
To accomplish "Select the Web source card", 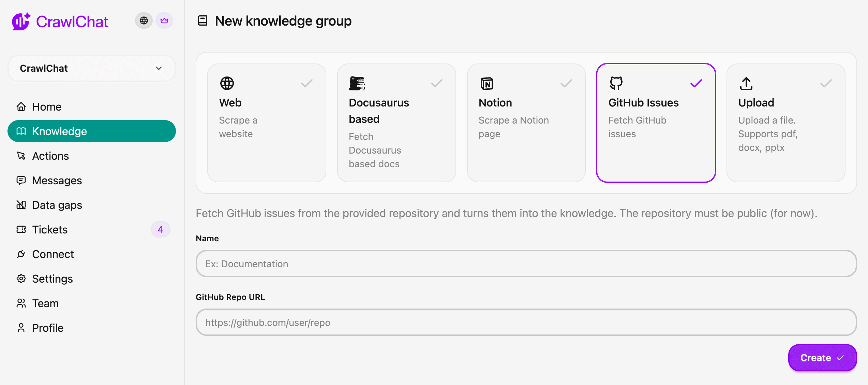I will click(x=267, y=123).
